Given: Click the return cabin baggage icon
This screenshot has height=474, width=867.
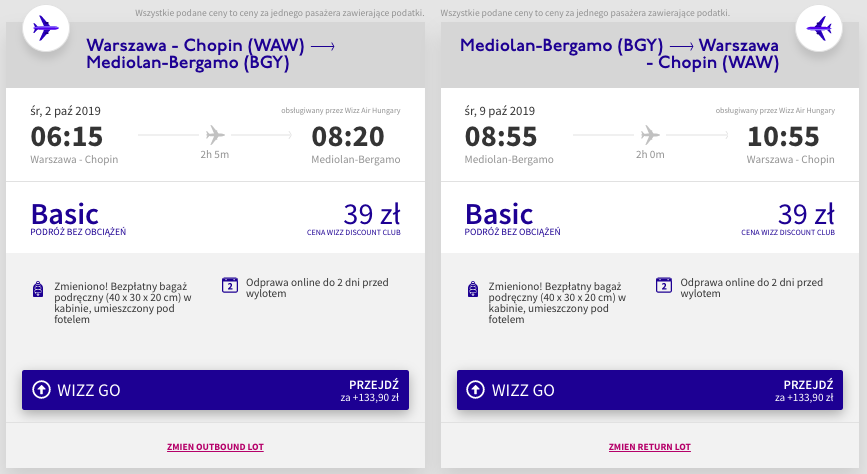Looking at the screenshot, I should (474, 290).
